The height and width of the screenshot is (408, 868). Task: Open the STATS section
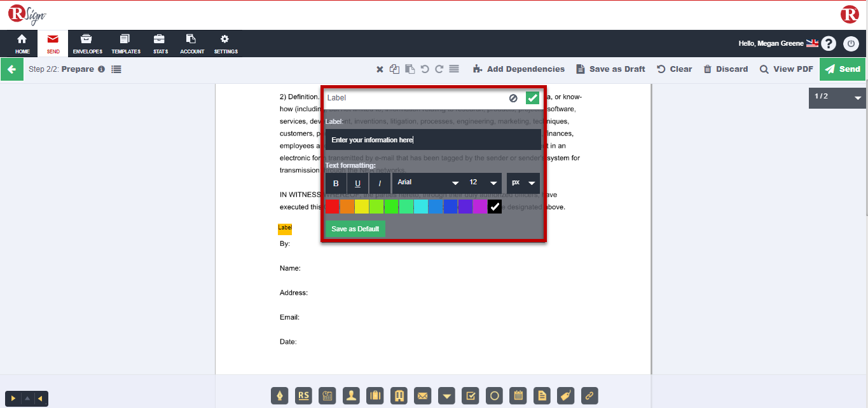[159, 43]
